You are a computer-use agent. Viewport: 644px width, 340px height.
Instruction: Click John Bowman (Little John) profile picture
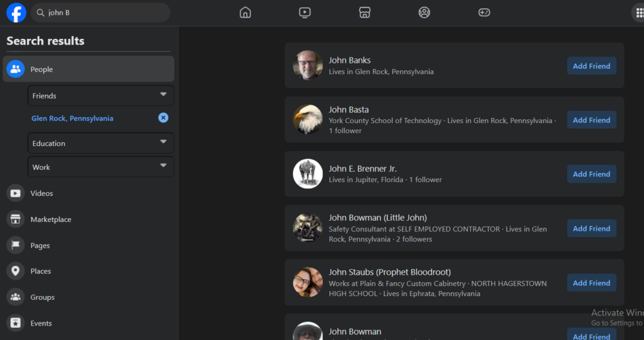[308, 228]
